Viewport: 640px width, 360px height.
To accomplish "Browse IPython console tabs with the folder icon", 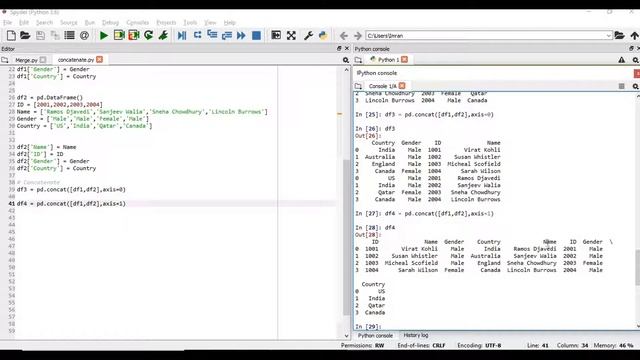I will click(x=358, y=86).
